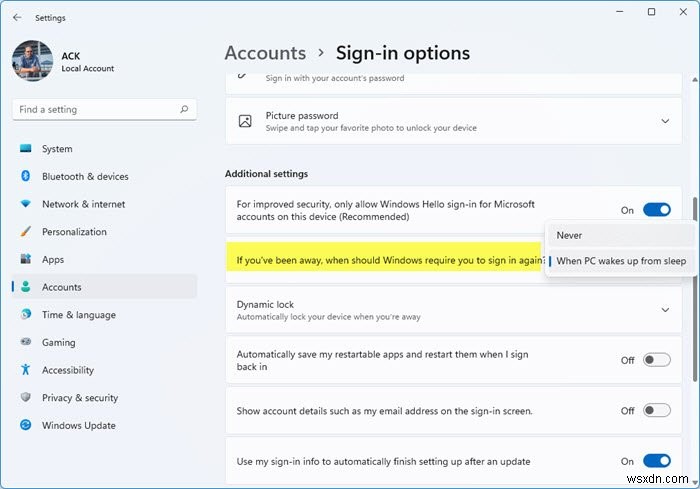
Task: Toggle use my sign-in info switch
Action: click(x=657, y=461)
